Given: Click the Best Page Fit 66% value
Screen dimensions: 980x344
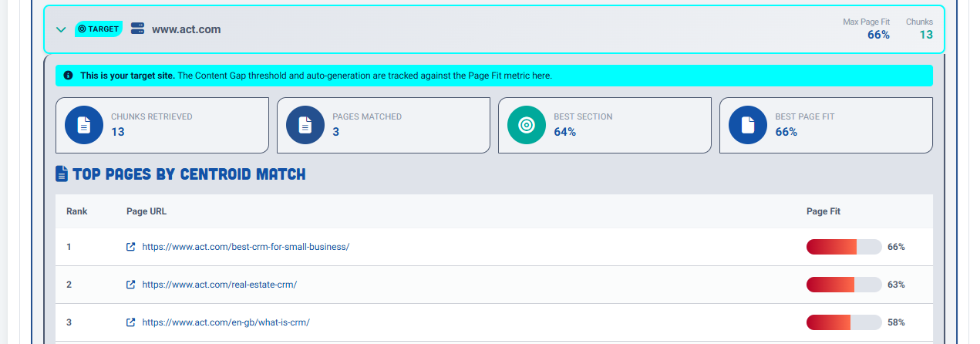Looking at the screenshot, I should [786, 132].
